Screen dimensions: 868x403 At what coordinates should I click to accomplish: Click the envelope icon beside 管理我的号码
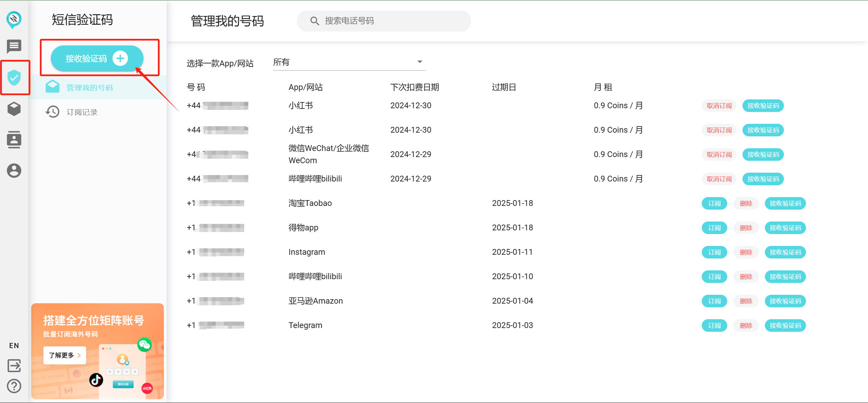(53, 87)
